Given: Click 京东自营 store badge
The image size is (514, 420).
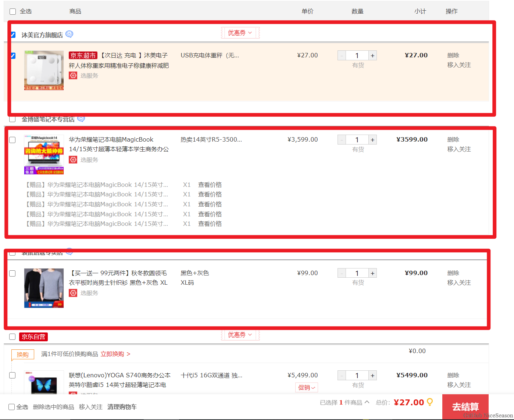Looking at the screenshot, I should pyautogui.click(x=33, y=337).
